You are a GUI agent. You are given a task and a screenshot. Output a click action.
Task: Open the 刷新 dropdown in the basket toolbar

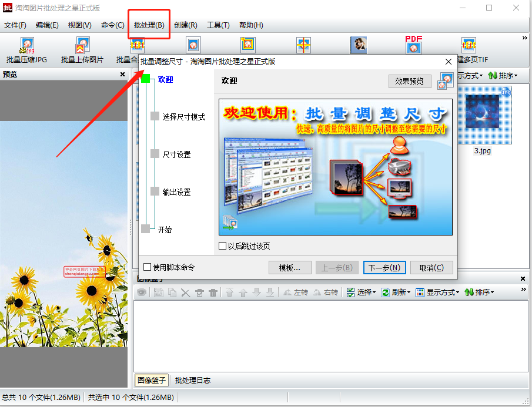[396, 292]
